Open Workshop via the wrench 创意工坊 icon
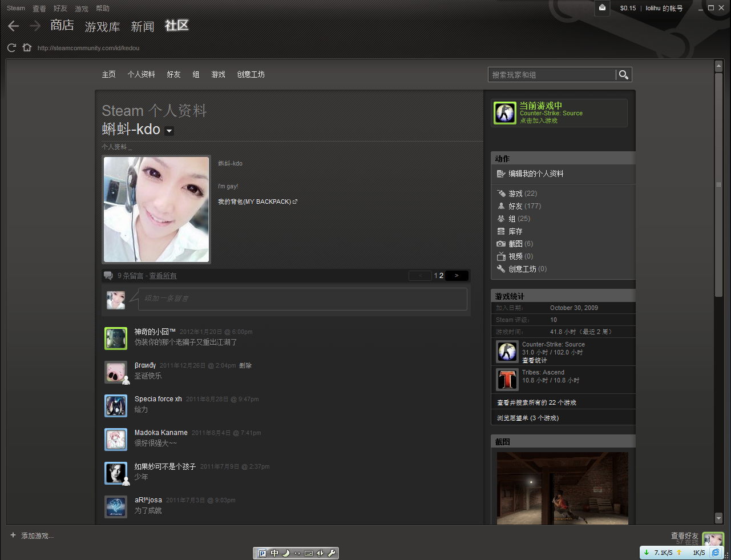The height and width of the screenshot is (560, 731). click(x=500, y=269)
